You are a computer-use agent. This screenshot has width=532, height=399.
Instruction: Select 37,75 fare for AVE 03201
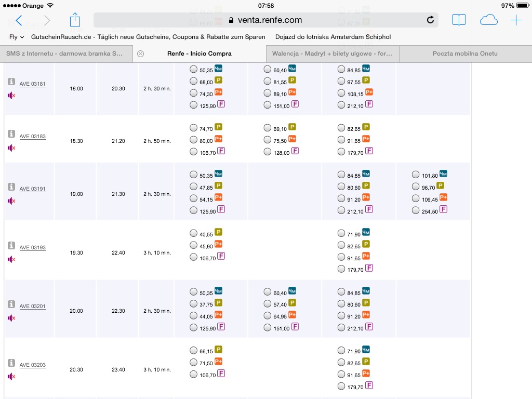tap(193, 303)
